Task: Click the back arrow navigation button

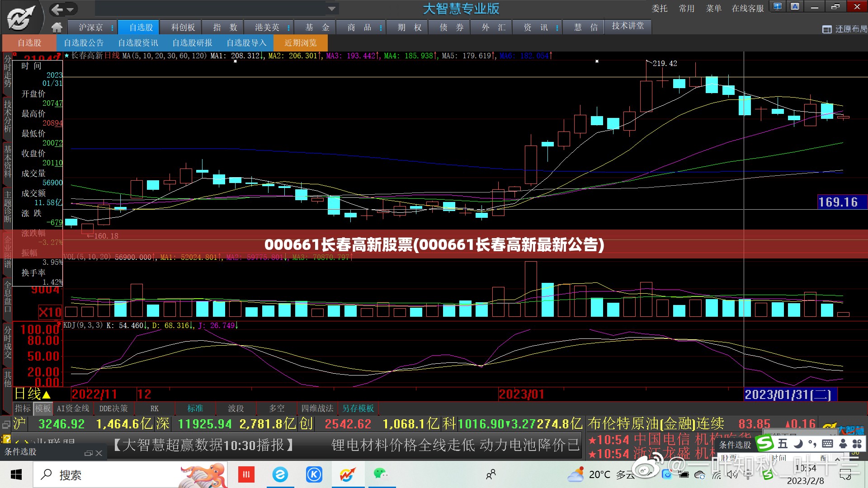Action: (x=57, y=9)
